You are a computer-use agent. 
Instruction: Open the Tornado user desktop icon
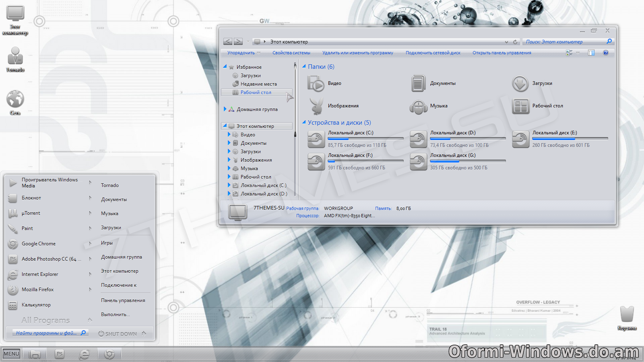pos(15,59)
